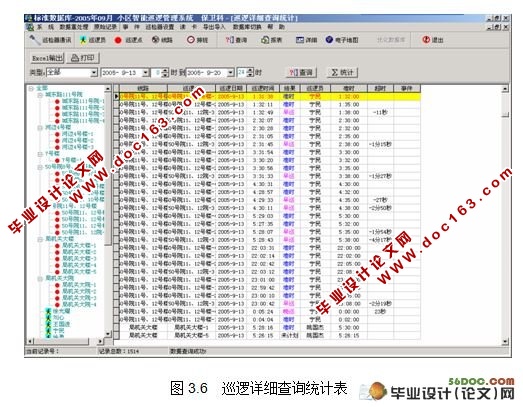Select 局机关大院-4 in the tree

point(79,304)
